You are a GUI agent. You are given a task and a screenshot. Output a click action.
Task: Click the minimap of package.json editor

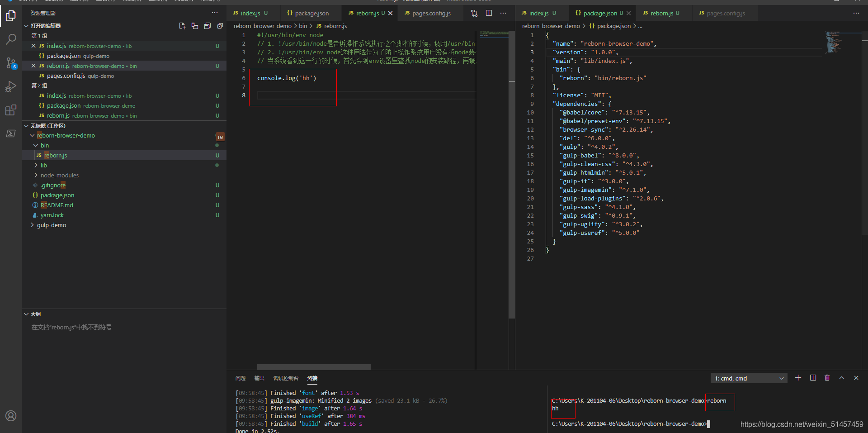844,42
